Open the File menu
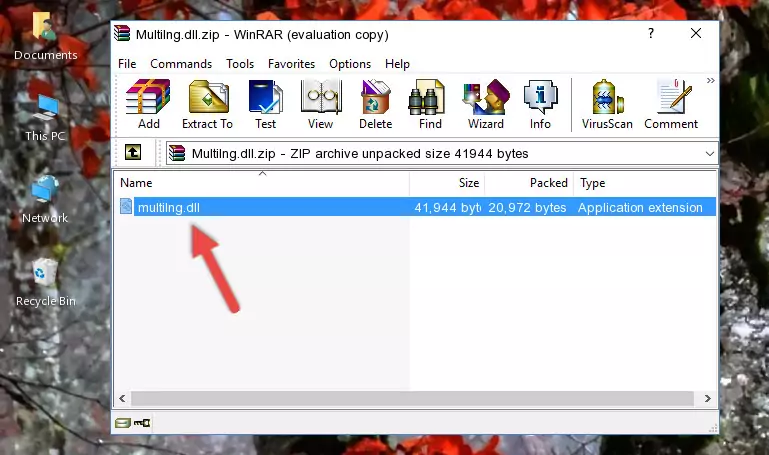Image resolution: width=769 pixels, height=455 pixels. [x=127, y=64]
